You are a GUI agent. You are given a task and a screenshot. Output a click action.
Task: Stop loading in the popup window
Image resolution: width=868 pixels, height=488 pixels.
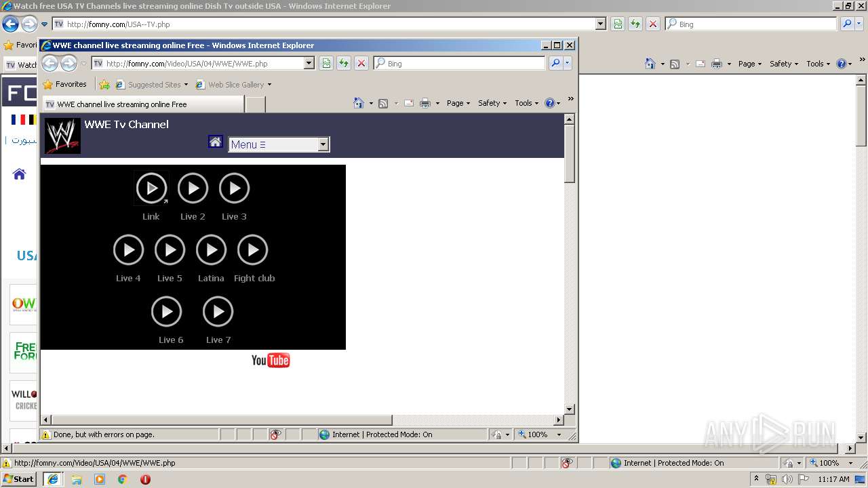[361, 63]
